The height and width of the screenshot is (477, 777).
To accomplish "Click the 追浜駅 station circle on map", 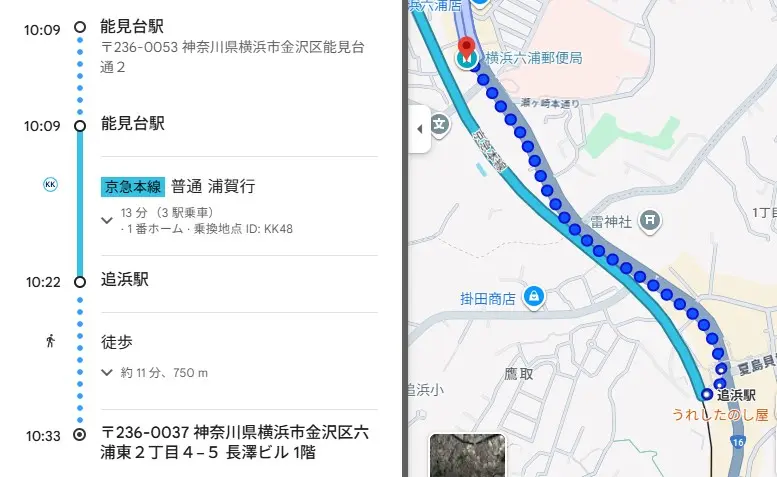I will 706,394.
